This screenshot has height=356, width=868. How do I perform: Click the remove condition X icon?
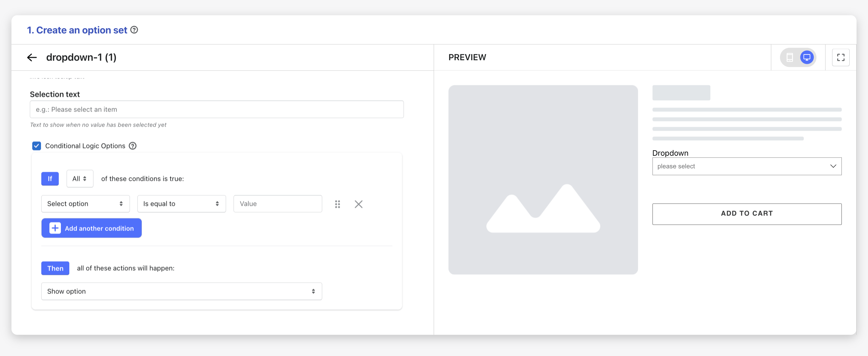(359, 203)
